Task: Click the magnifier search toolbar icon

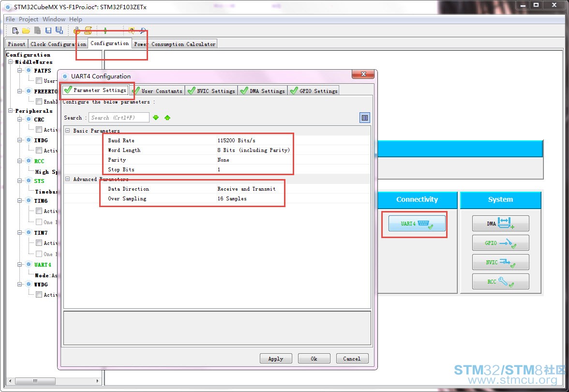Action: (143, 31)
